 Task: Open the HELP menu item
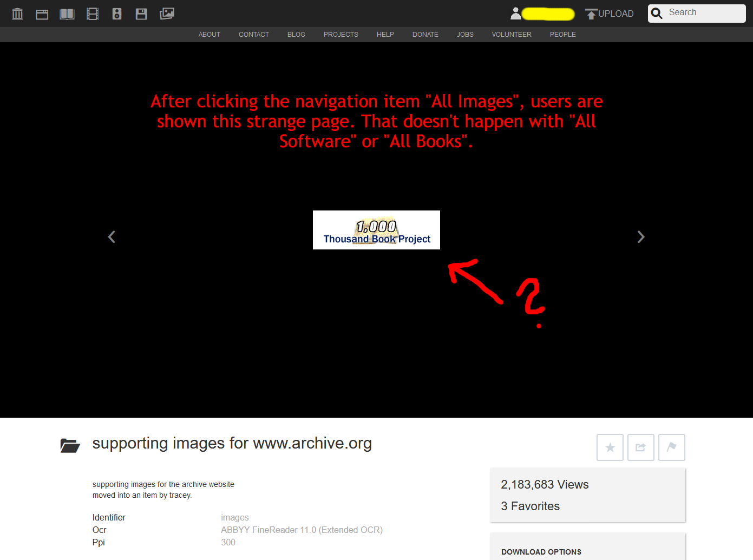tap(385, 35)
